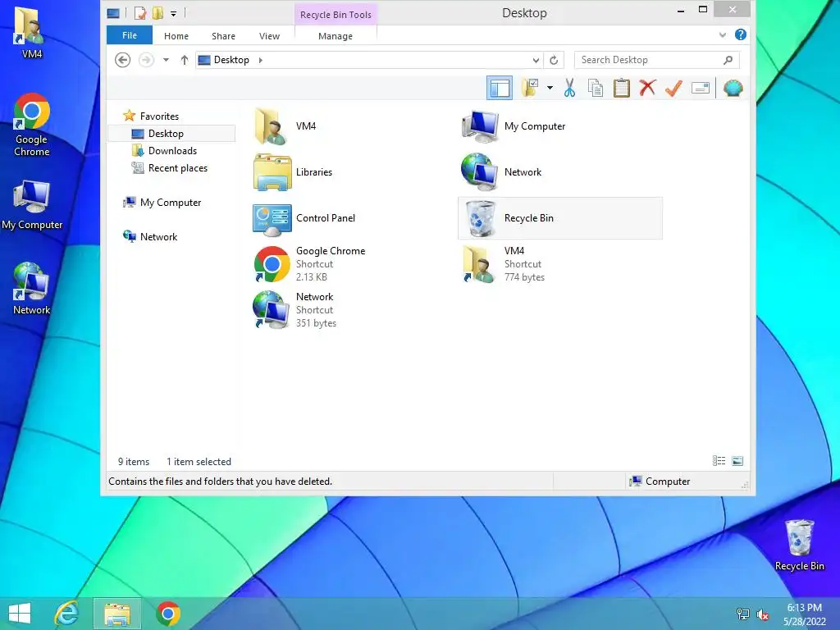Open the recent locations dropdown arrow
The width and height of the screenshot is (840, 630).
[166, 60]
